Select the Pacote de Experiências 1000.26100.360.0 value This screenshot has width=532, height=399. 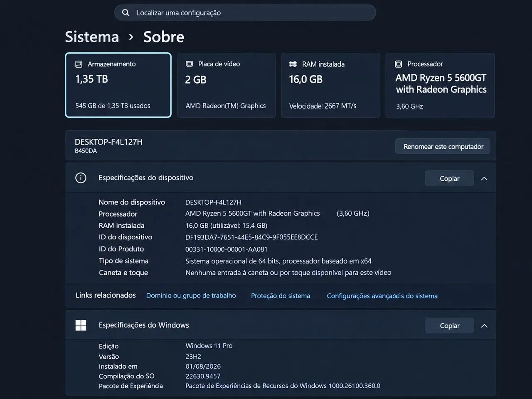[x=283, y=386]
